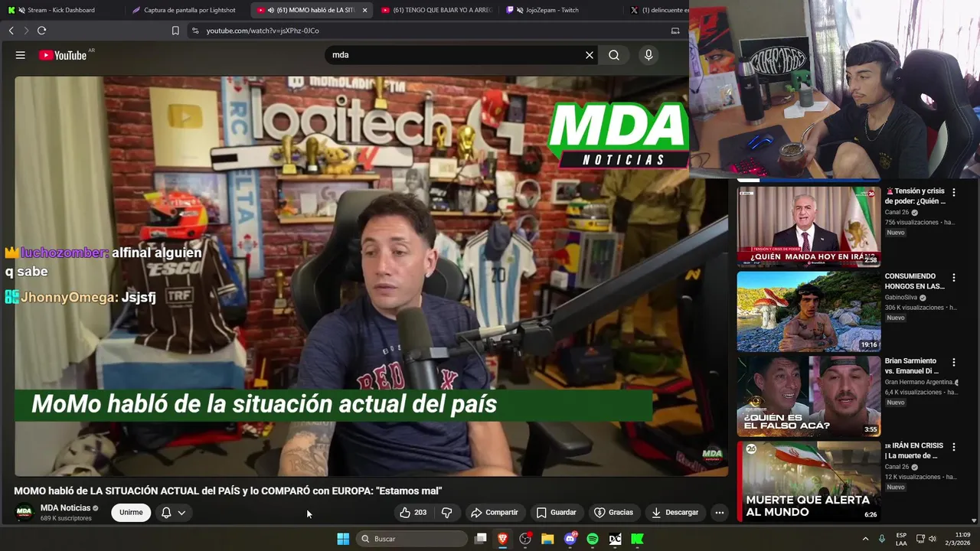This screenshot has width=980, height=551.
Task: Open picture-in-picture icon at address bar's right end
Action: click(675, 31)
